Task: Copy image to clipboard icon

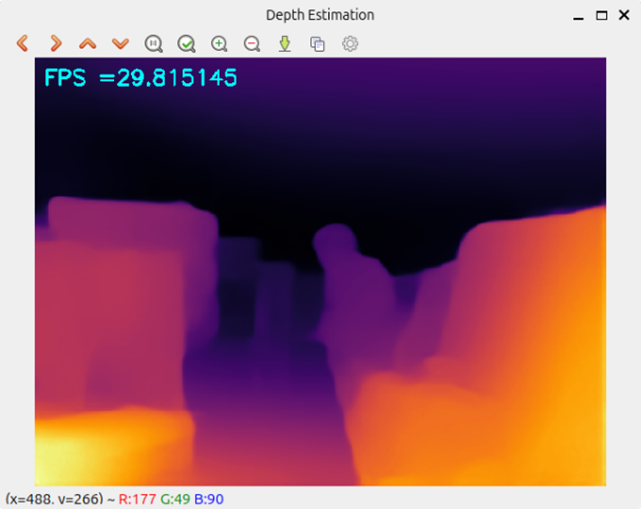Action: pyautogui.click(x=317, y=44)
